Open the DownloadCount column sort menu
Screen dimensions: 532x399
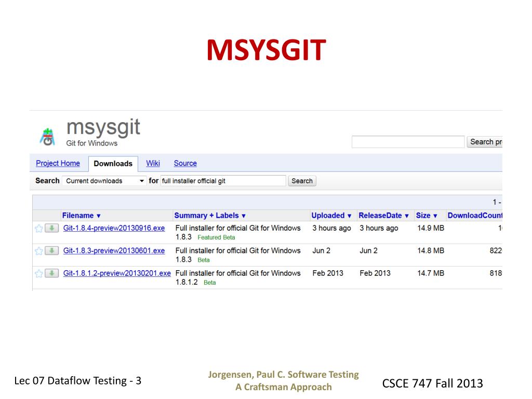point(475,216)
